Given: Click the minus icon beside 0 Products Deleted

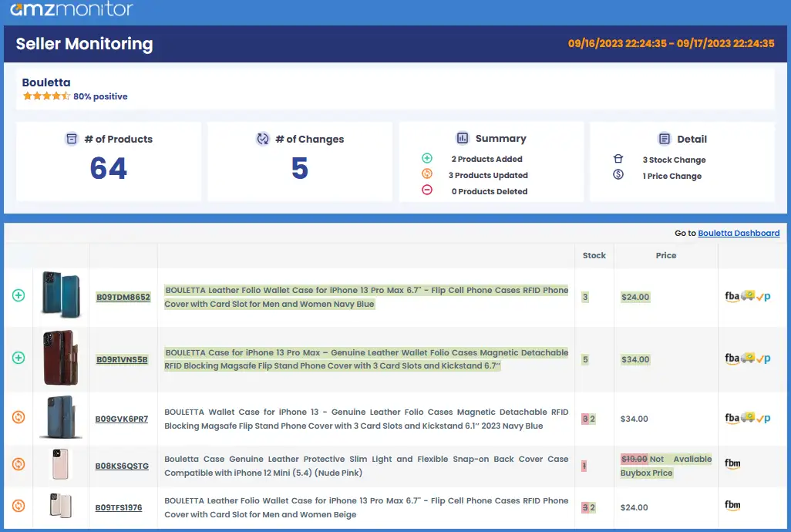Looking at the screenshot, I should (x=427, y=190).
